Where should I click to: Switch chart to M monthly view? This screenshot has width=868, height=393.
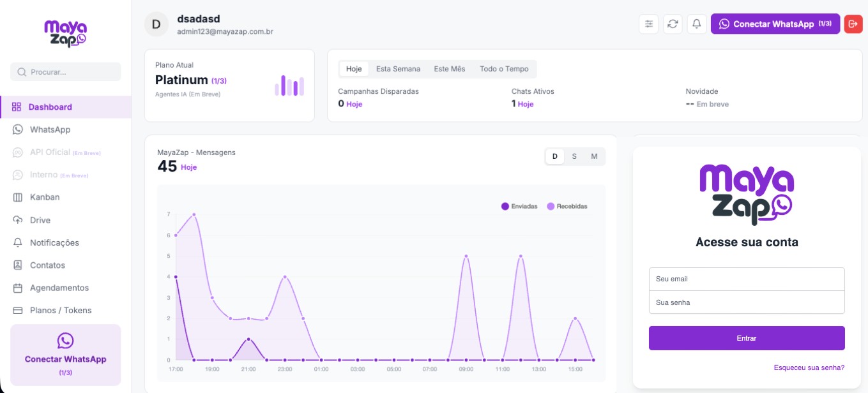pos(594,156)
